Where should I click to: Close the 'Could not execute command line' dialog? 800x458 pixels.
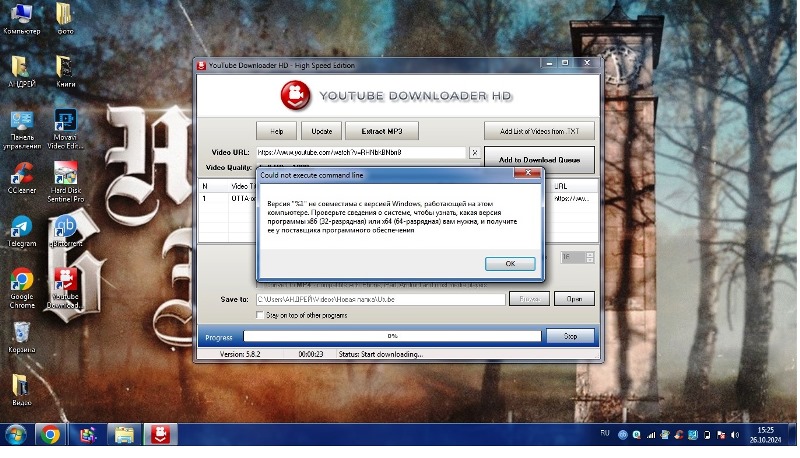(x=528, y=173)
